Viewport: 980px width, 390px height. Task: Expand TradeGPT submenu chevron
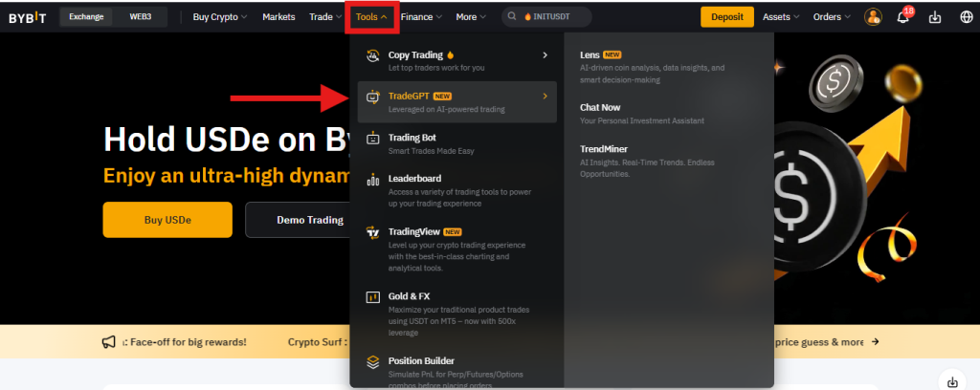545,97
